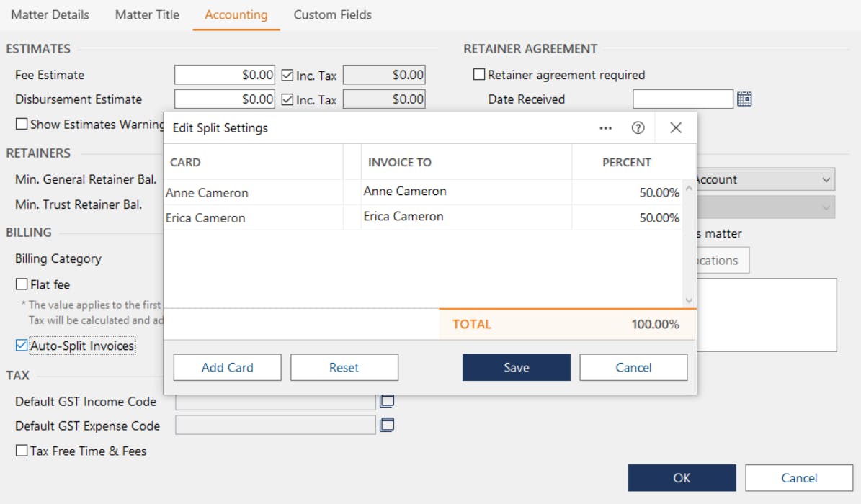Open the three-dots more options menu
Screen dimensions: 861x504
(606, 128)
